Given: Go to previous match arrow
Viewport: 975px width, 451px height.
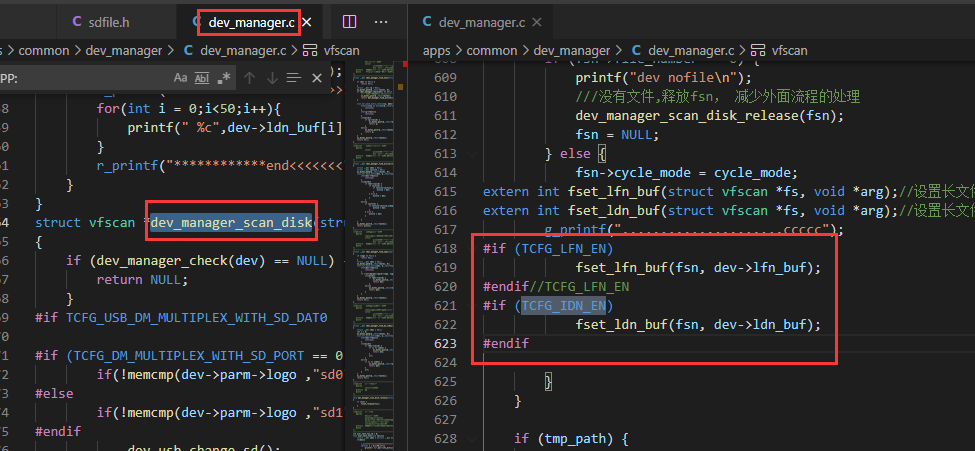Looking at the screenshot, I should pos(249,78).
